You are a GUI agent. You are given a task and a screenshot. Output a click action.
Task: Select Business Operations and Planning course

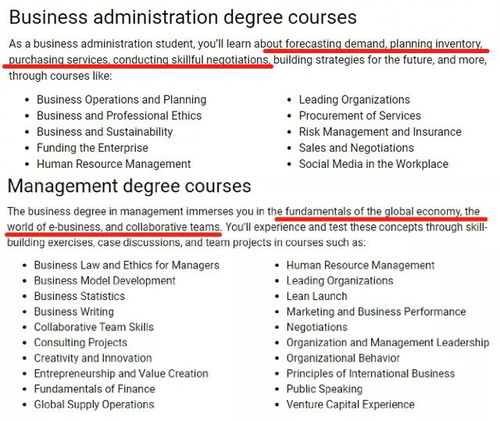pos(122,100)
